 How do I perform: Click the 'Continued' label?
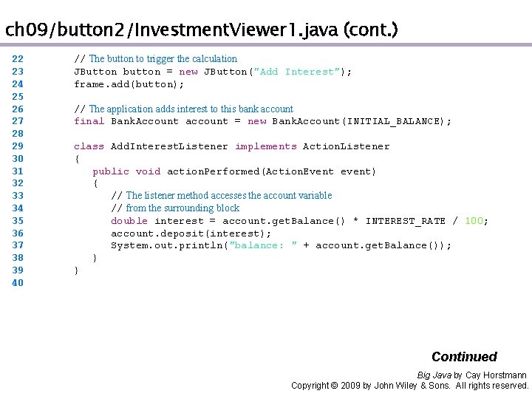click(464, 357)
